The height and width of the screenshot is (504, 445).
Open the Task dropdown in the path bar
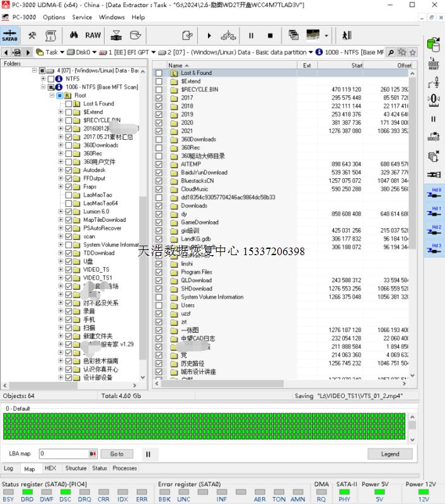[x=62, y=52]
